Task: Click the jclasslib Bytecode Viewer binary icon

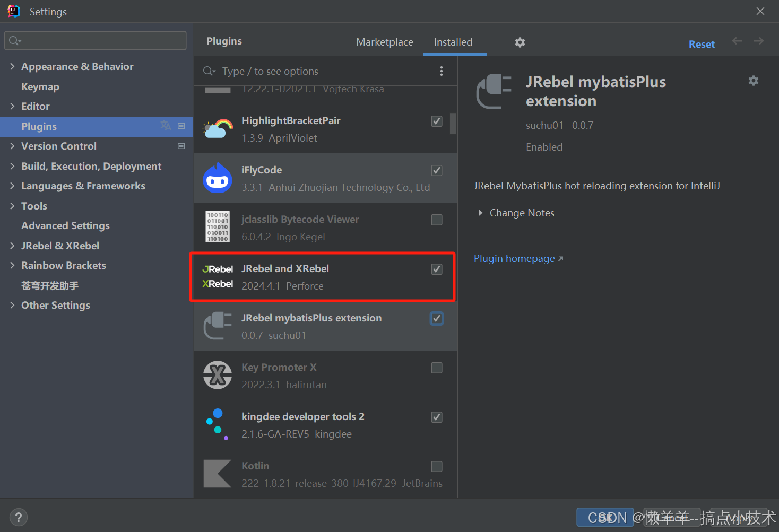Action: coord(218,227)
